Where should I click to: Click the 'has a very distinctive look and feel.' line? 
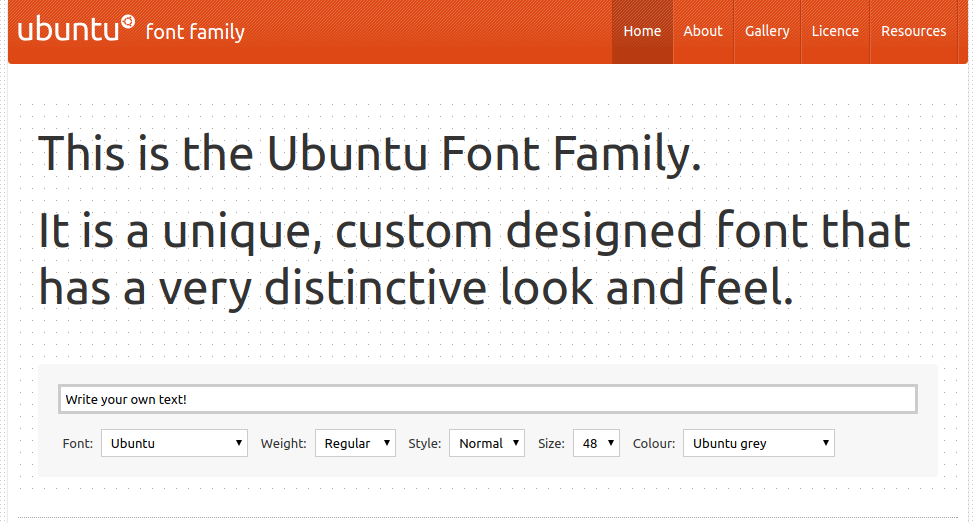[x=416, y=288]
